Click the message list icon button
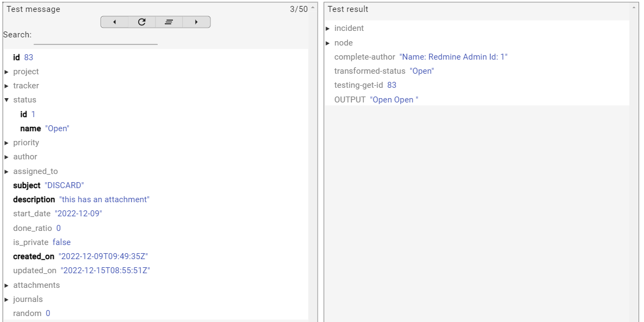Viewport: 644px width, 322px height. [169, 22]
